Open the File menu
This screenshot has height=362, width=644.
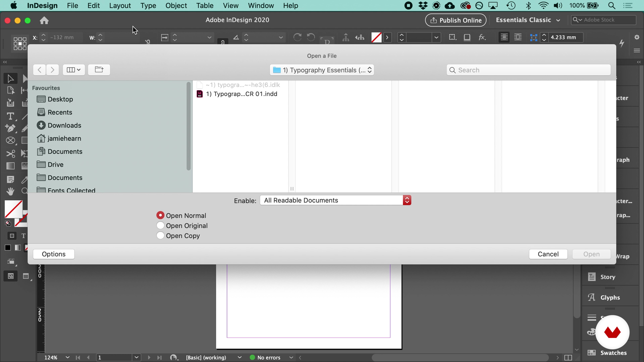tap(72, 6)
